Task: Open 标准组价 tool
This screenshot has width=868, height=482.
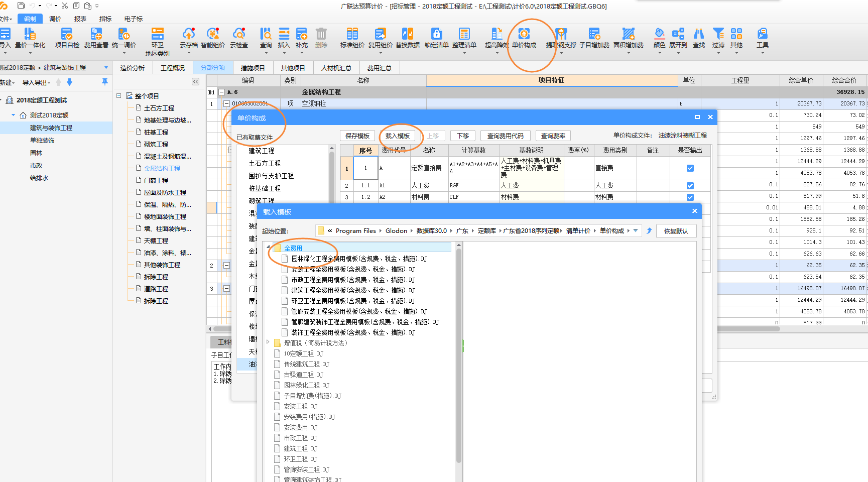Action: [x=352, y=38]
